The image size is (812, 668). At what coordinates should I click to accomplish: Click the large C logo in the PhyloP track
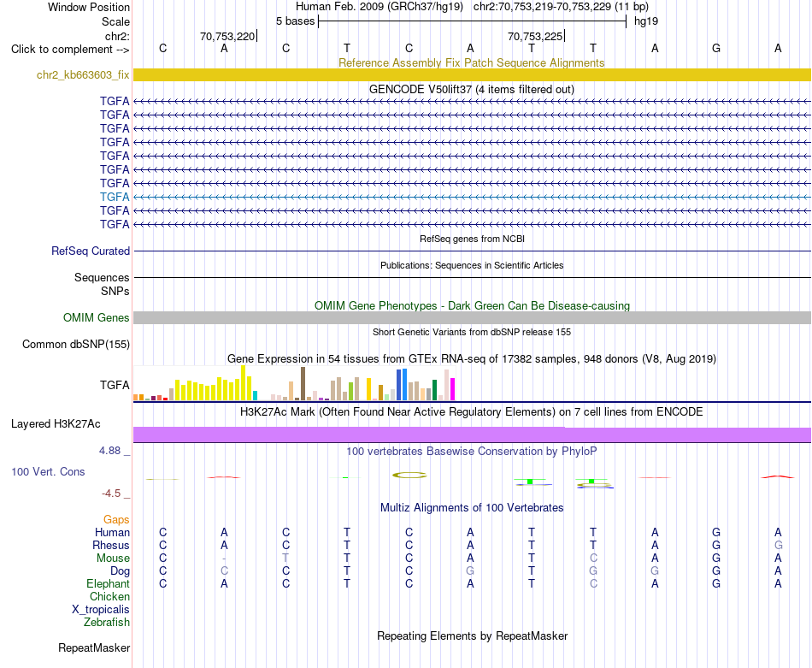pos(409,475)
